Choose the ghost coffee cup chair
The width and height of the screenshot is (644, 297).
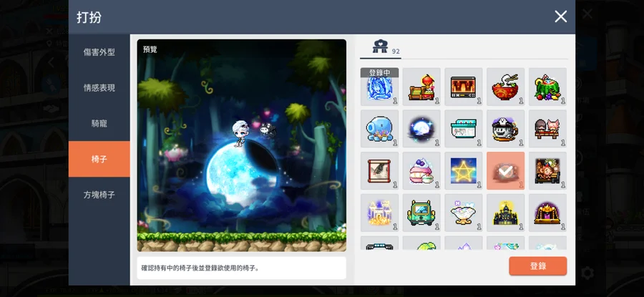coord(505,129)
